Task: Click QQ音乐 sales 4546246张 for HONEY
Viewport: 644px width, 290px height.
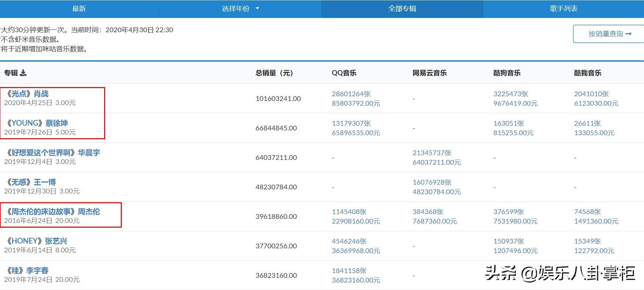Action: pyautogui.click(x=349, y=241)
